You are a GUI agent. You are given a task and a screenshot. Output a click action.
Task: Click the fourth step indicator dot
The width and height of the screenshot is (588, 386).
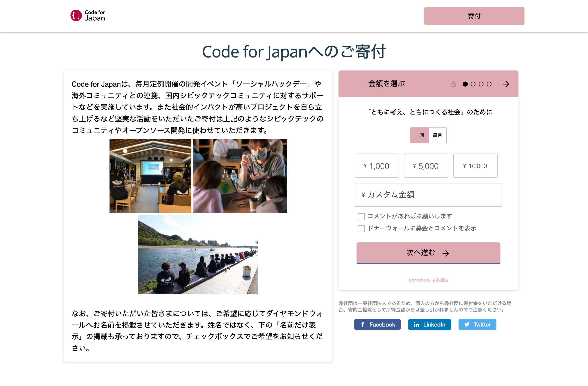click(x=489, y=84)
